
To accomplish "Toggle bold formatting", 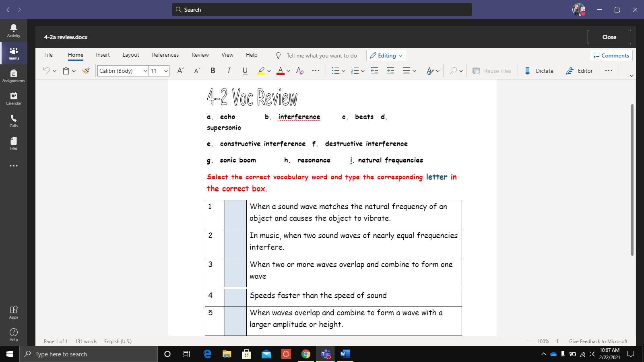I will (213, 71).
